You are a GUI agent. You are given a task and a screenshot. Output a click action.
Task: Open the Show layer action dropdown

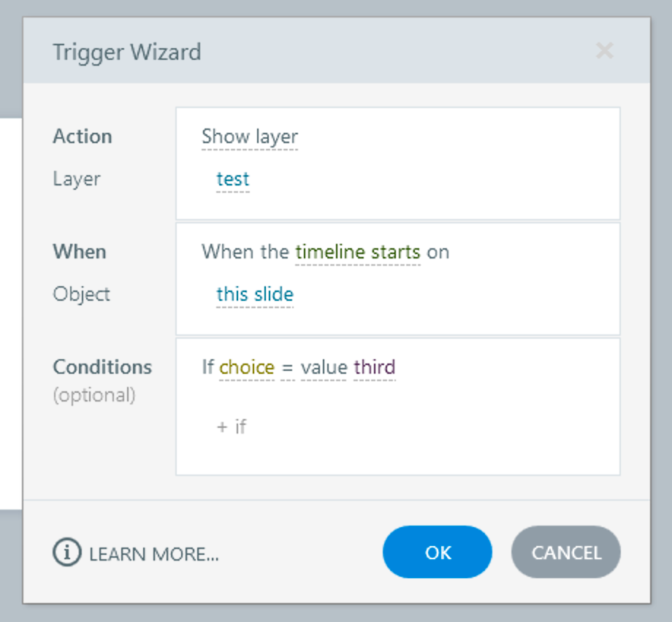(x=250, y=137)
